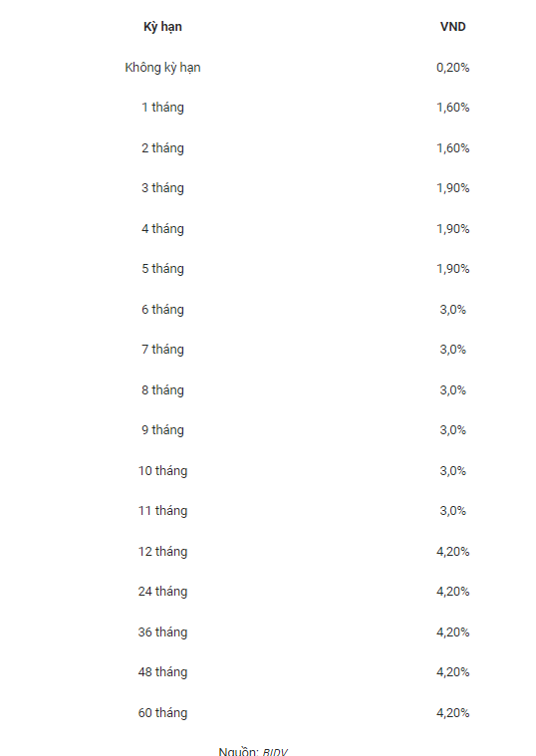Image resolution: width=536 pixels, height=756 pixels.
Task: Select the 1 tháng term cell
Action: (x=162, y=108)
